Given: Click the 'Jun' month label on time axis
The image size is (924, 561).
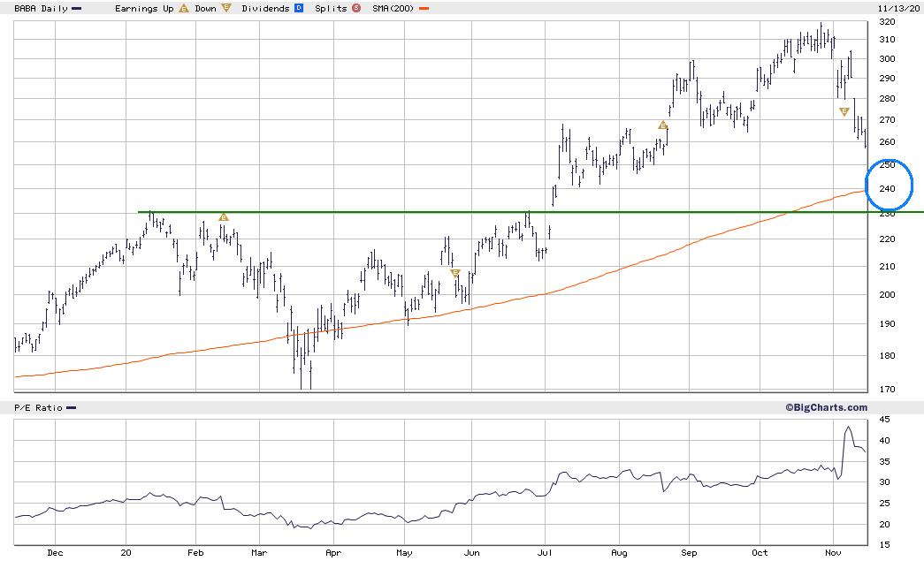Looking at the screenshot, I should (x=472, y=553).
